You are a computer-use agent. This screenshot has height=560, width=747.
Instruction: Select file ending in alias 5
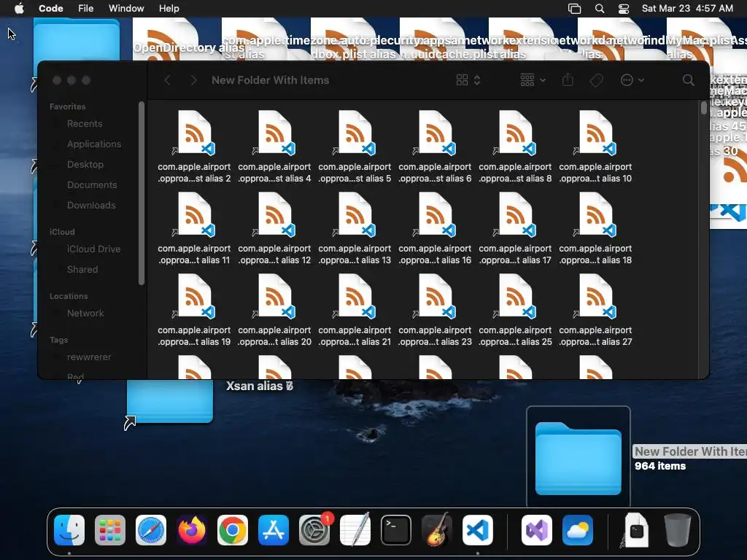pyautogui.click(x=355, y=147)
